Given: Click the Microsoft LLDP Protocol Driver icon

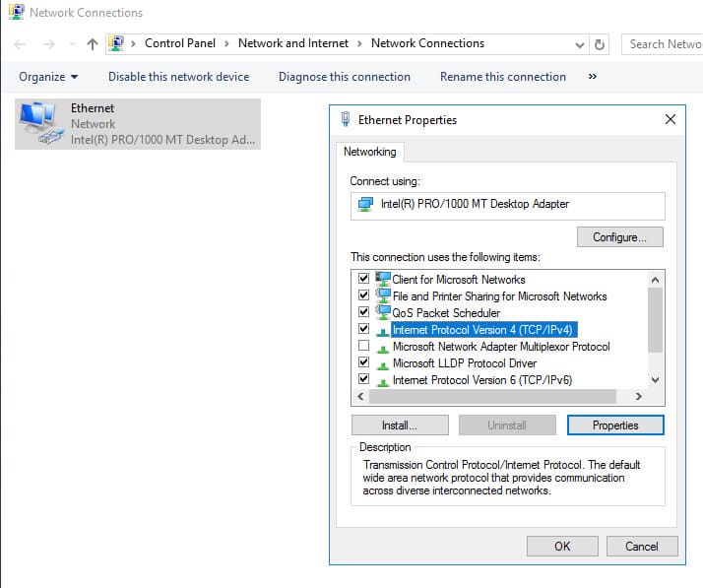Looking at the screenshot, I should pyautogui.click(x=383, y=363).
